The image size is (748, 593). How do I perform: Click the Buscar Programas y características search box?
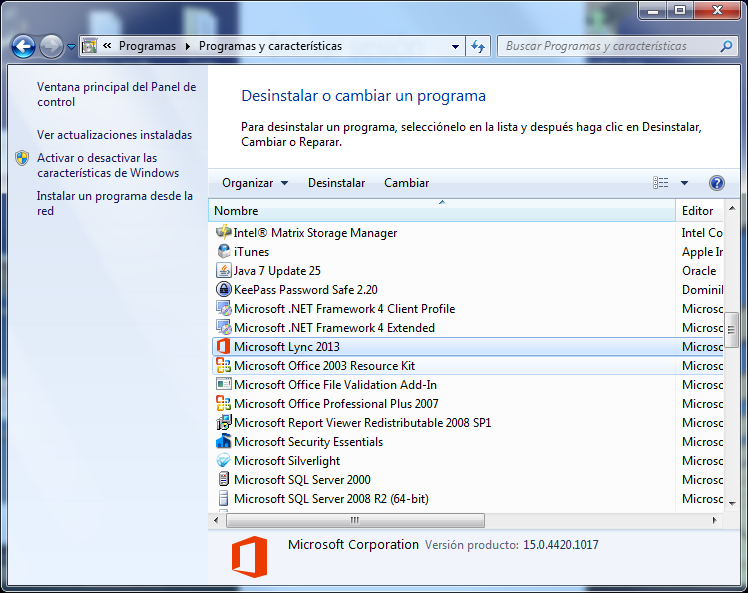pos(608,46)
